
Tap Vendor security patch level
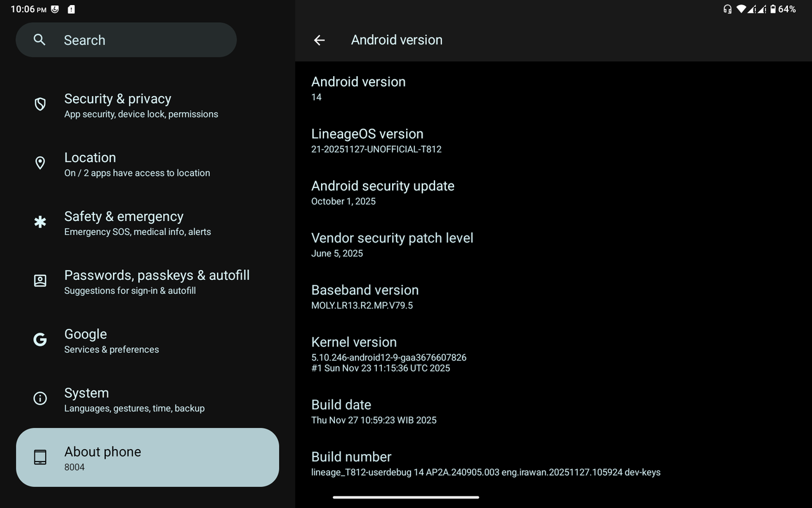pos(553,244)
